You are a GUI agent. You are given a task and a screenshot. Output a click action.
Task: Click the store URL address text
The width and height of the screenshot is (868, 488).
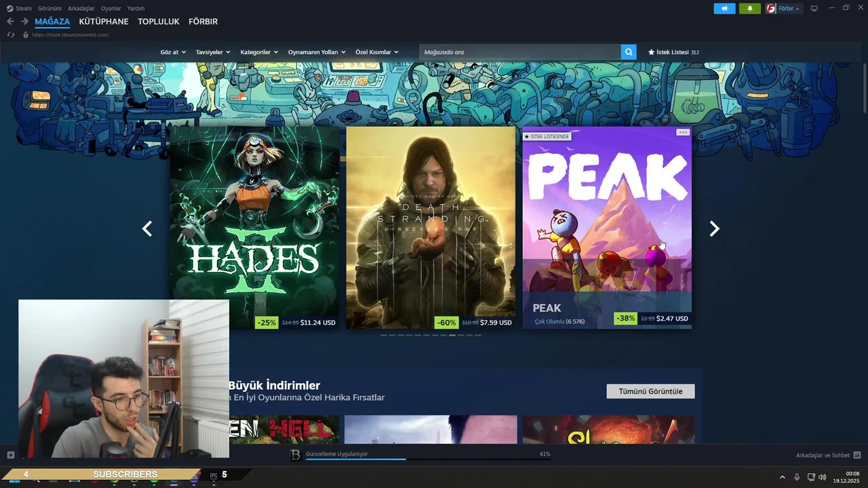click(70, 35)
